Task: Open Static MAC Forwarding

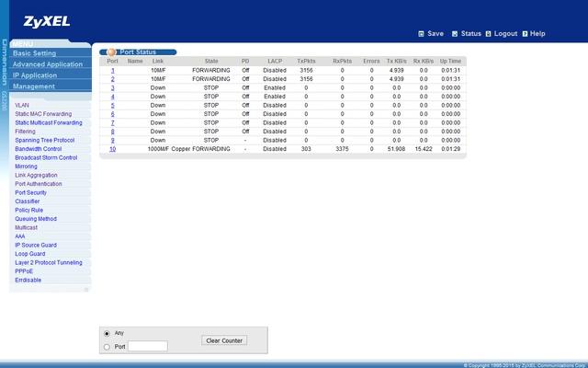Action: click(43, 114)
